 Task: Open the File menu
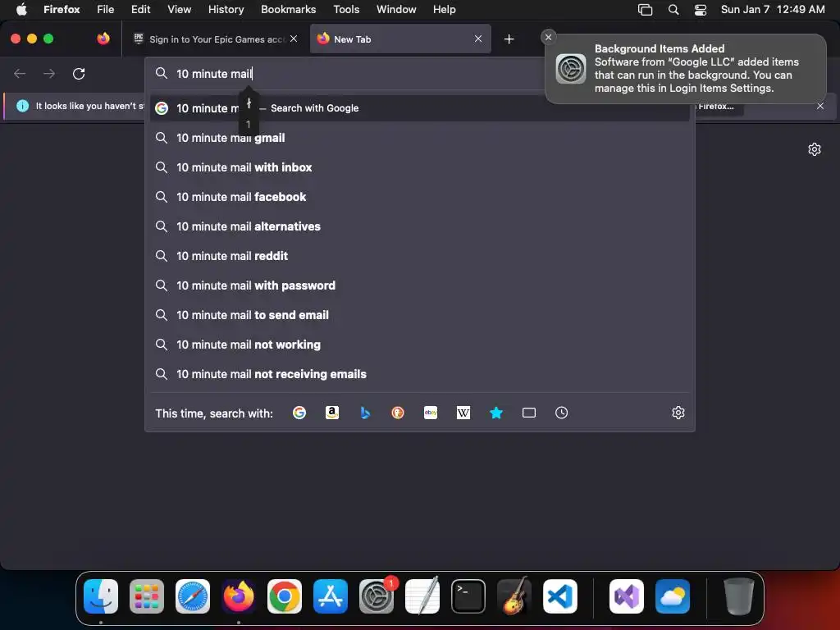click(106, 9)
